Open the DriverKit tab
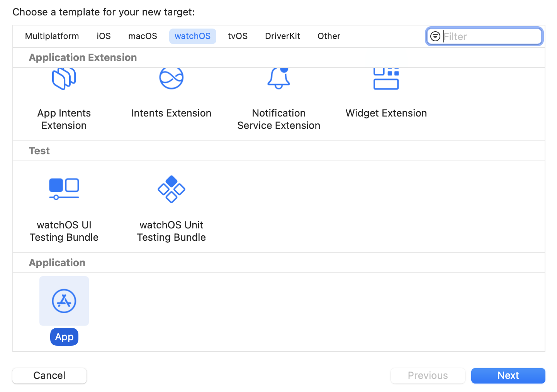Screen dimensions: 557x392 [282, 36]
